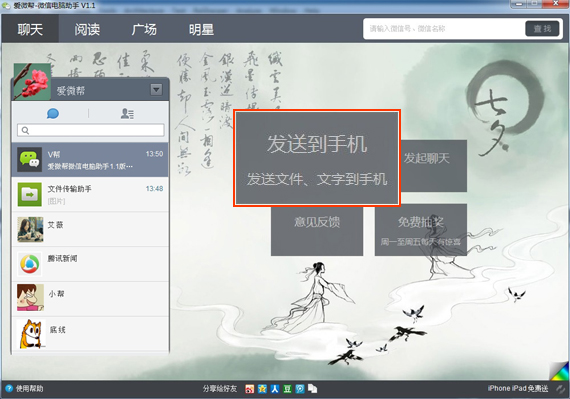570x399 pixels.
Task: Open 使用帮助 link
Action: coord(29,388)
